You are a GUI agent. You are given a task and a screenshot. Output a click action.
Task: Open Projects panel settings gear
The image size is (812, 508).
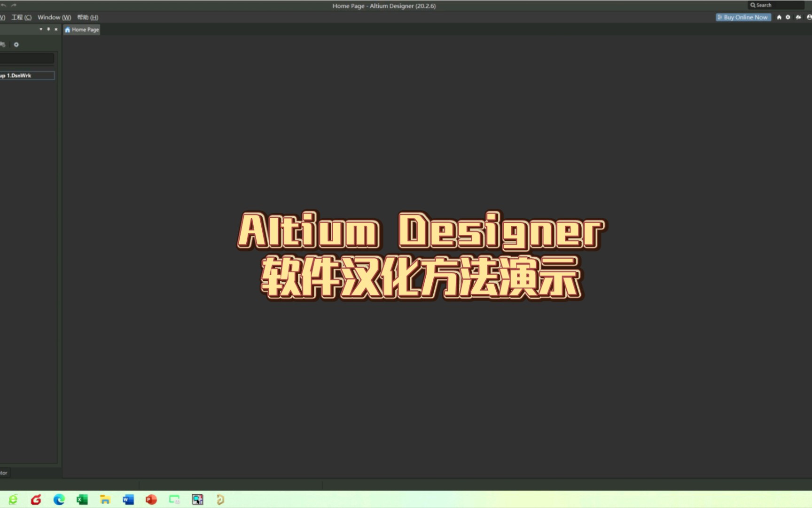pyautogui.click(x=16, y=45)
